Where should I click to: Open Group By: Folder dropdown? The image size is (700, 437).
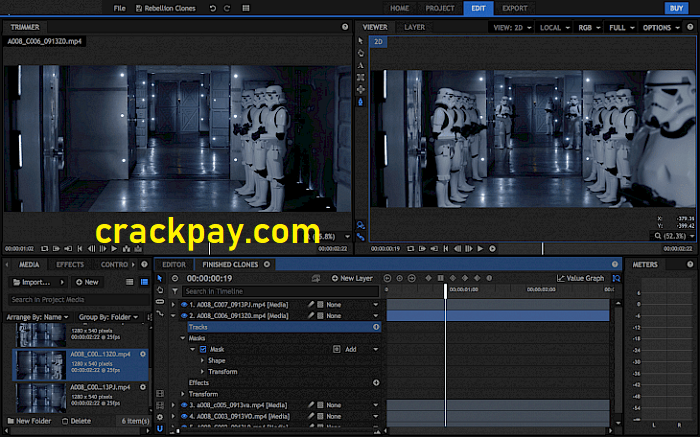108,317
